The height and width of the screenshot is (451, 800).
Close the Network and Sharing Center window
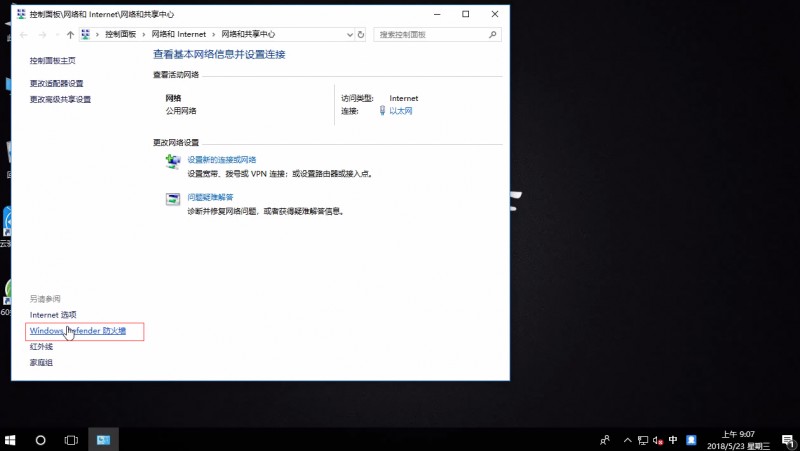click(x=495, y=14)
